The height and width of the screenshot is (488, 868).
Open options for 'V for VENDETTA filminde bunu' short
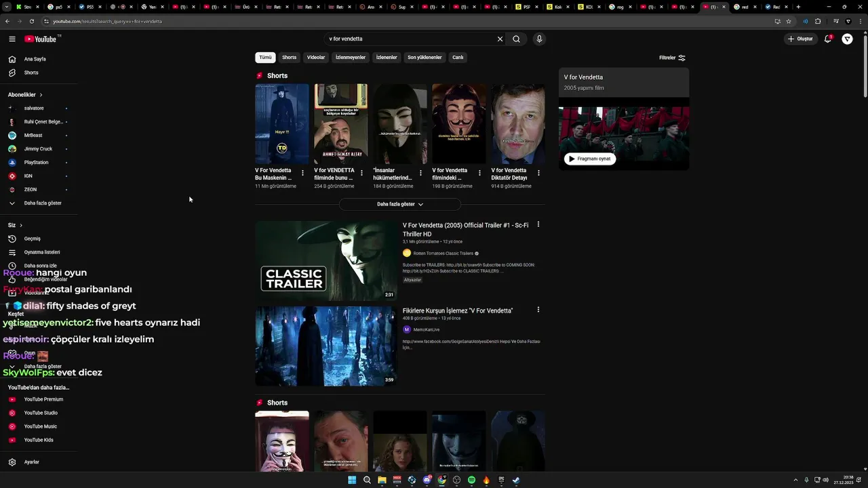coord(361,173)
